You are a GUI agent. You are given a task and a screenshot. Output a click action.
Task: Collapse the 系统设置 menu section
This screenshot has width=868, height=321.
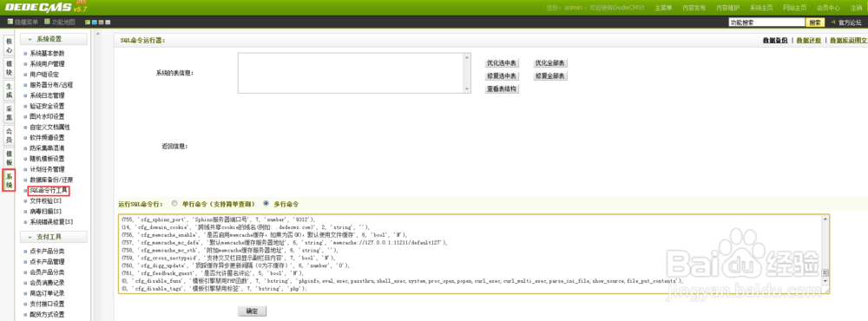pos(54,39)
